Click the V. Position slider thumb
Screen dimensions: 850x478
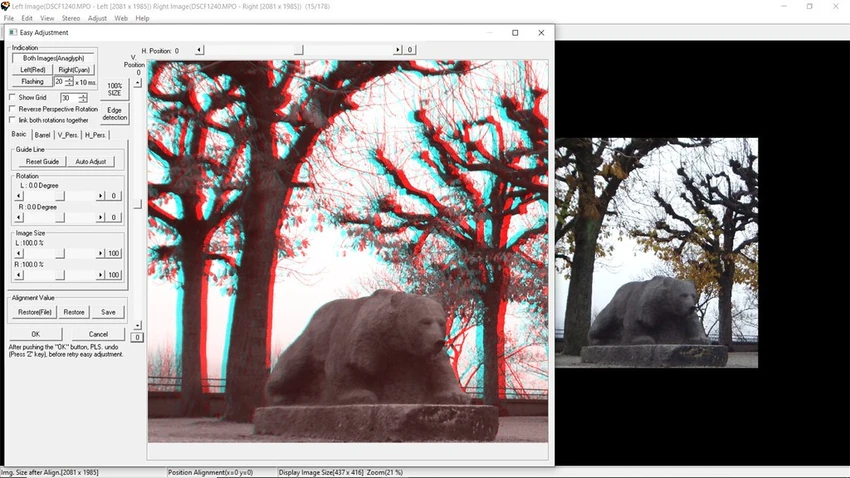click(x=138, y=204)
